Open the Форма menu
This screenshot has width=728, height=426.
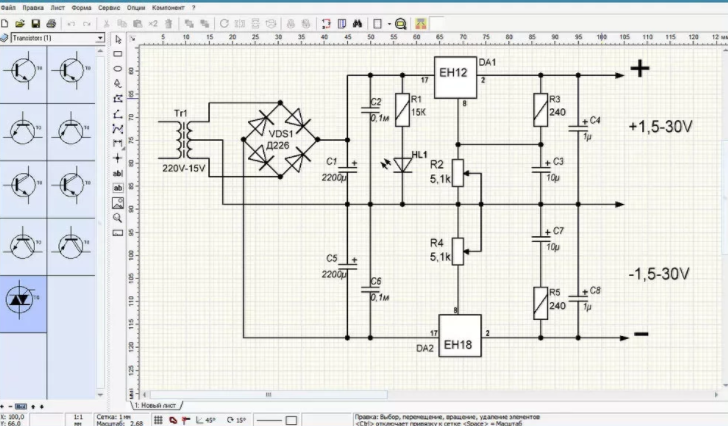coord(81,7)
